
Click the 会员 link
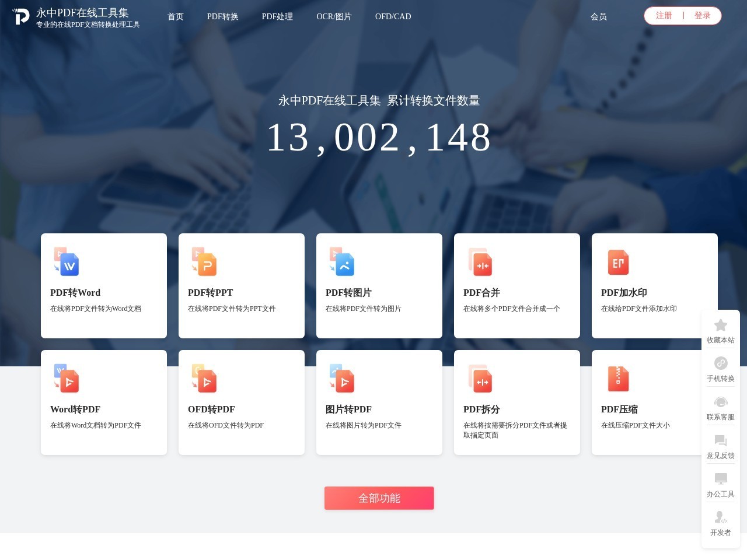599,16
